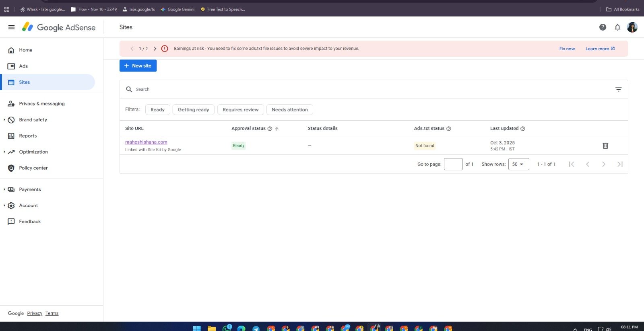The height and width of the screenshot is (331, 644).
Task: Toggle the Needs attention filter chip
Action: tap(289, 110)
